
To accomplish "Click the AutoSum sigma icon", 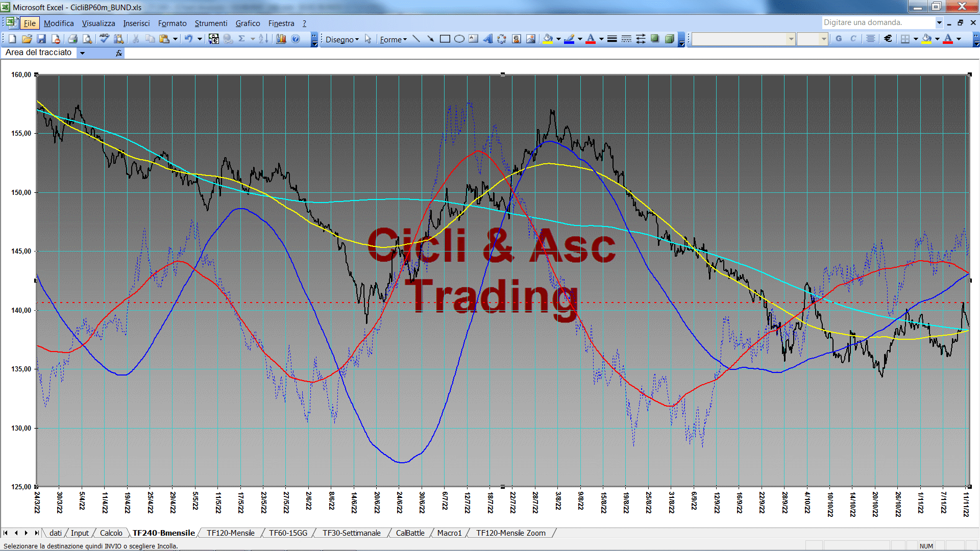I will click(x=242, y=39).
